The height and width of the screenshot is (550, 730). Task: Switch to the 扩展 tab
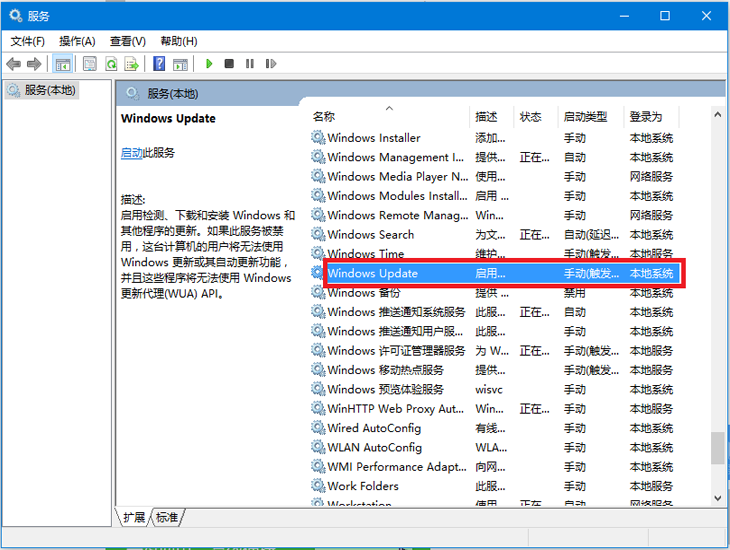(x=134, y=517)
